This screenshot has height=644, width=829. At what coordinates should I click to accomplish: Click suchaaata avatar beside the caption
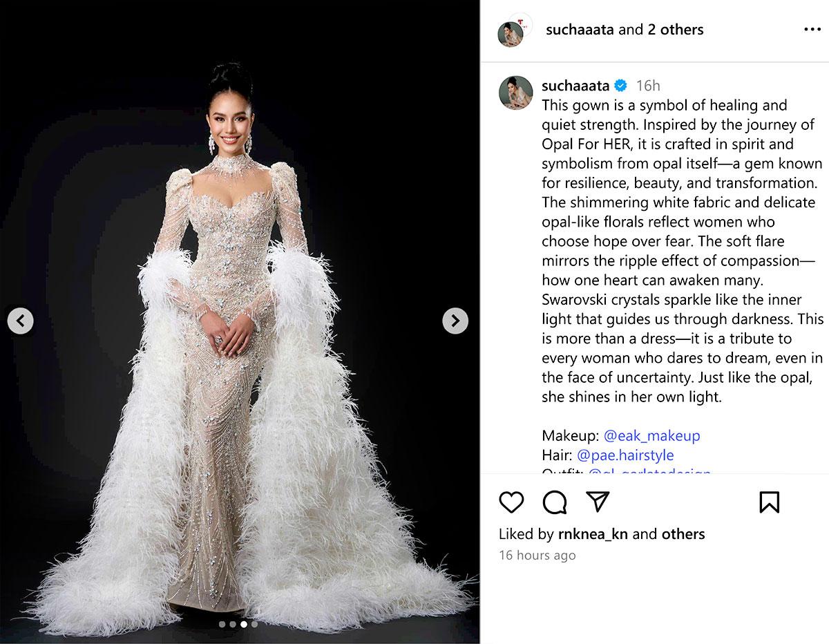(x=515, y=93)
